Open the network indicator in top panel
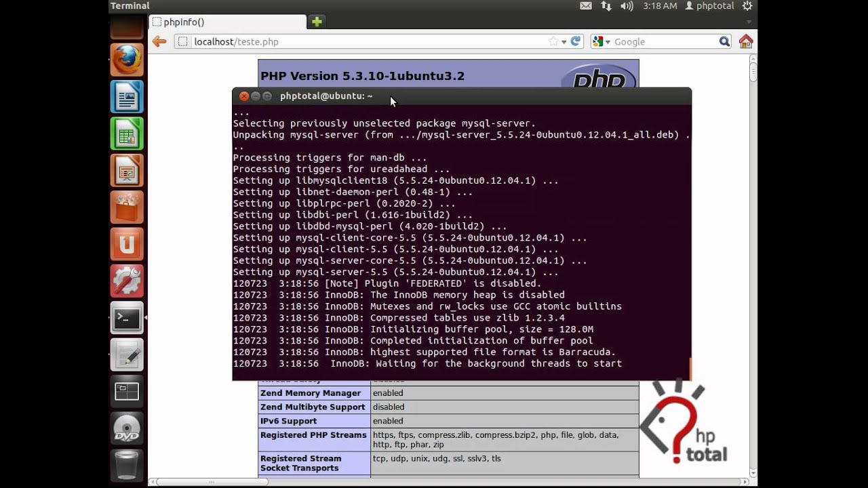Image resolution: width=868 pixels, height=488 pixels. point(606,5)
